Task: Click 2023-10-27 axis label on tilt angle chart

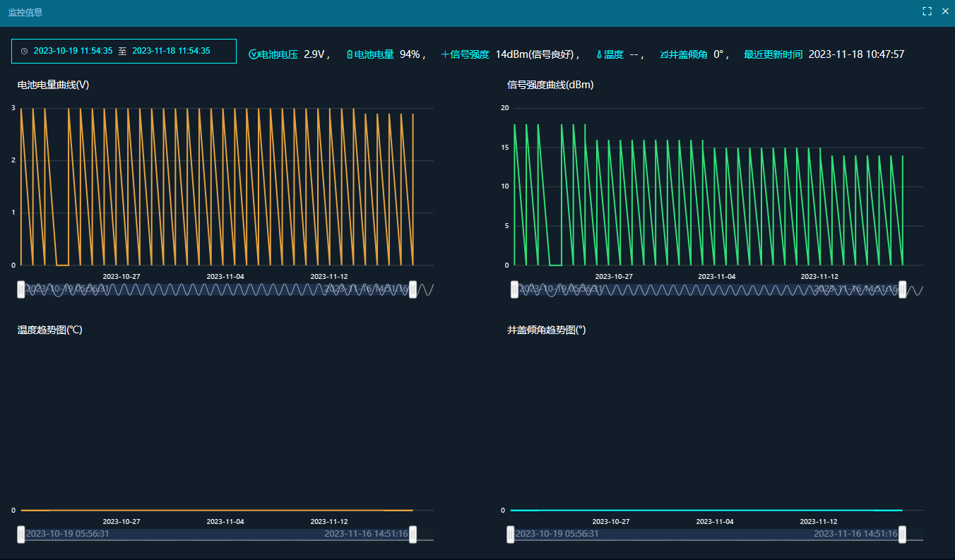Action: [611, 521]
